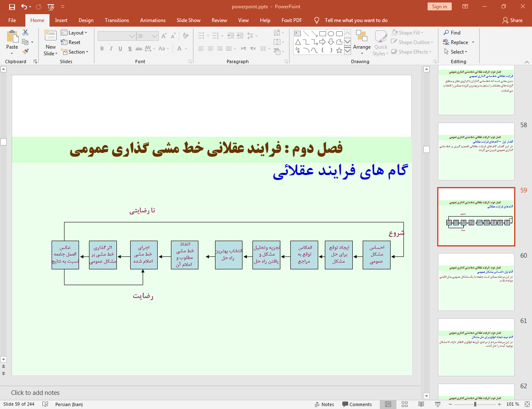Open the Section dropdown
Screen dimensions: 532x409
(x=75, y=52)
